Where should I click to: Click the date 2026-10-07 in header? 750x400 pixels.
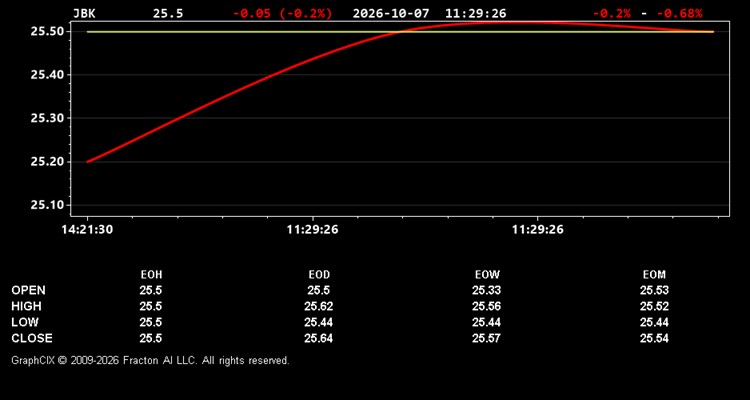392,13
